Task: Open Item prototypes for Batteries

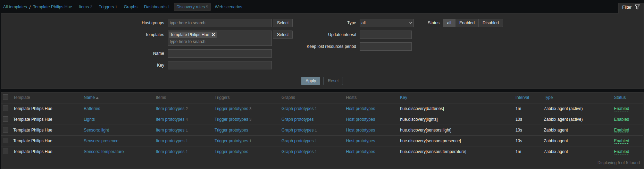Action: [x=170, y=109]
